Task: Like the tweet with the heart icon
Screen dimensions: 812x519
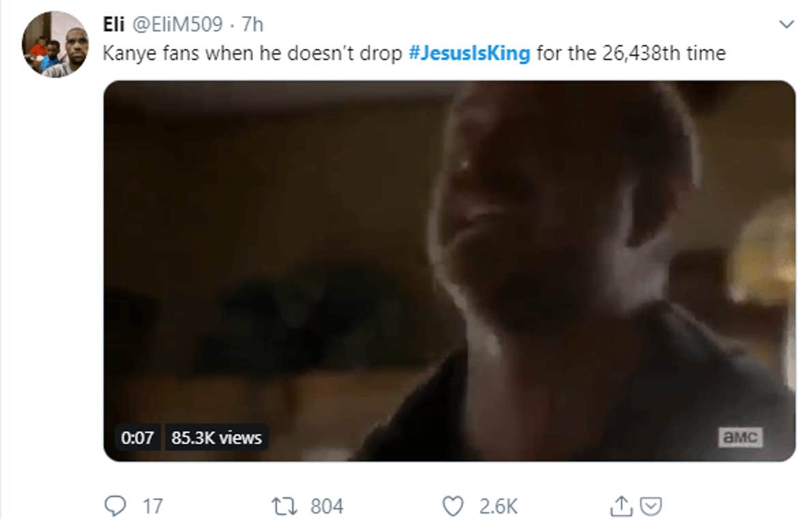Action: (452, 506)
